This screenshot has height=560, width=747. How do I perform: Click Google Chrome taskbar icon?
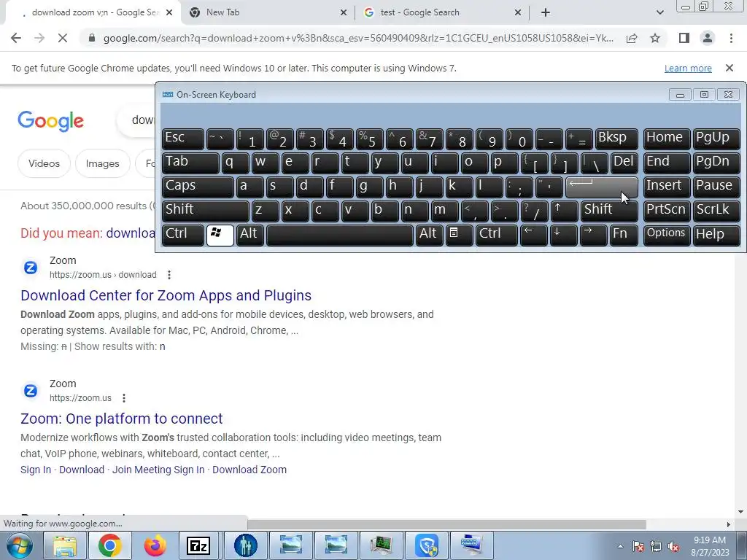pos(109,545)
